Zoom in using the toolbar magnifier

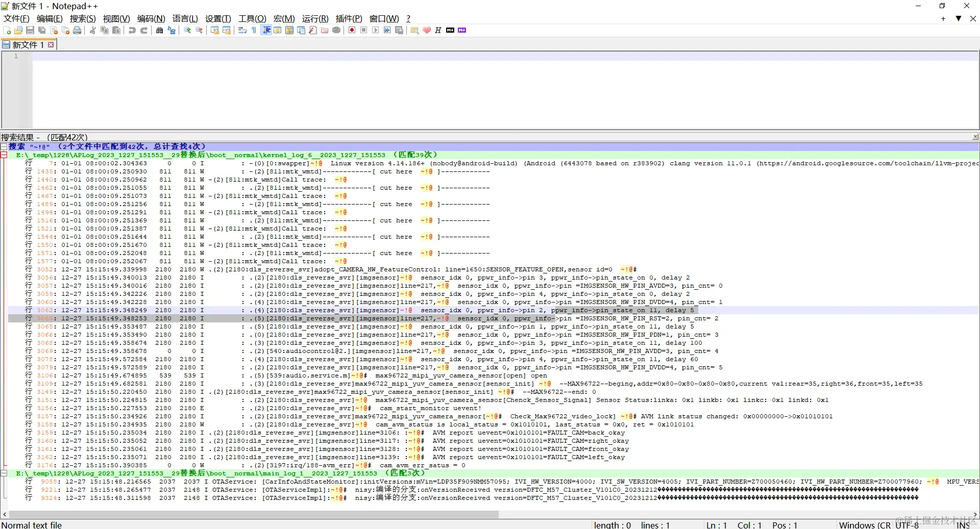pyautogui.click(x=187, y=30)
